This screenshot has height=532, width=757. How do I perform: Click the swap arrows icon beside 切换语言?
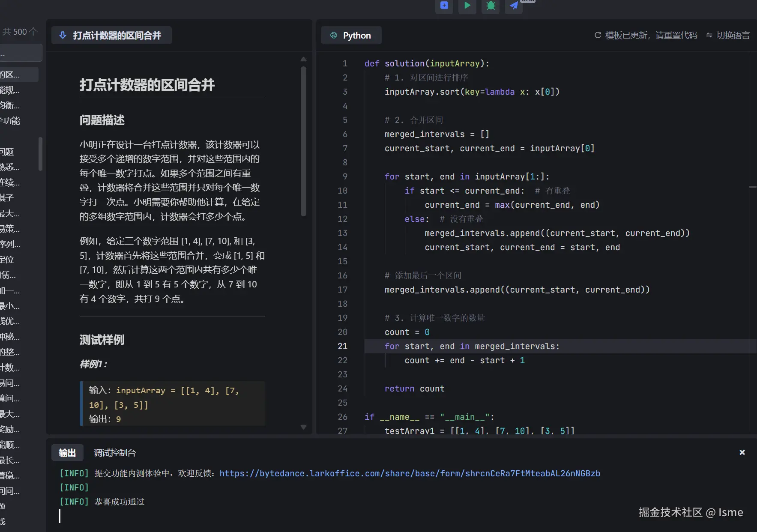coord(709,35)
